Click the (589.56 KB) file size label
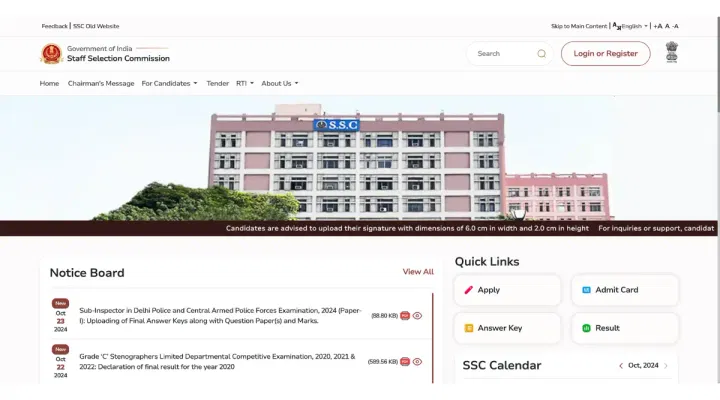This screenshot has height=400, width=720. (382, 361)
